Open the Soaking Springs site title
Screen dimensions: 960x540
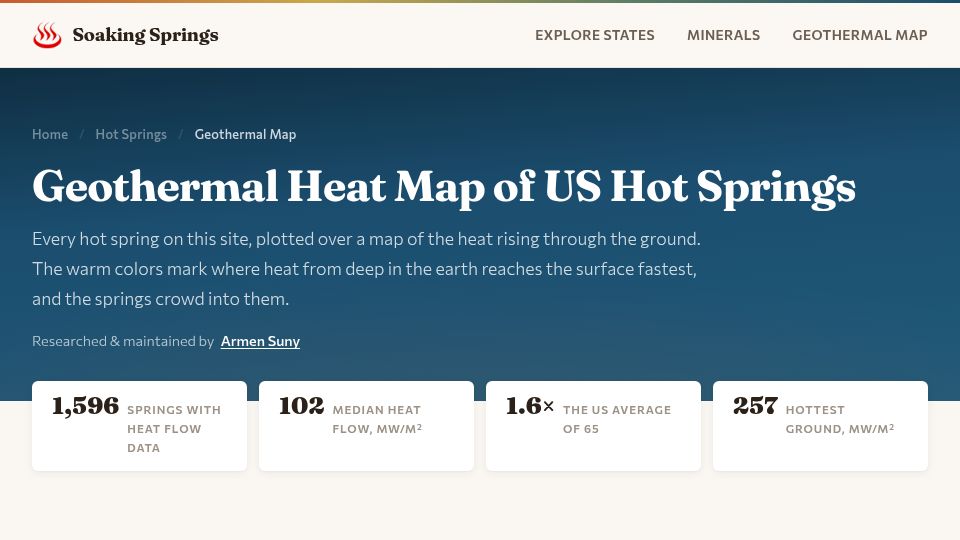[145, 35]
